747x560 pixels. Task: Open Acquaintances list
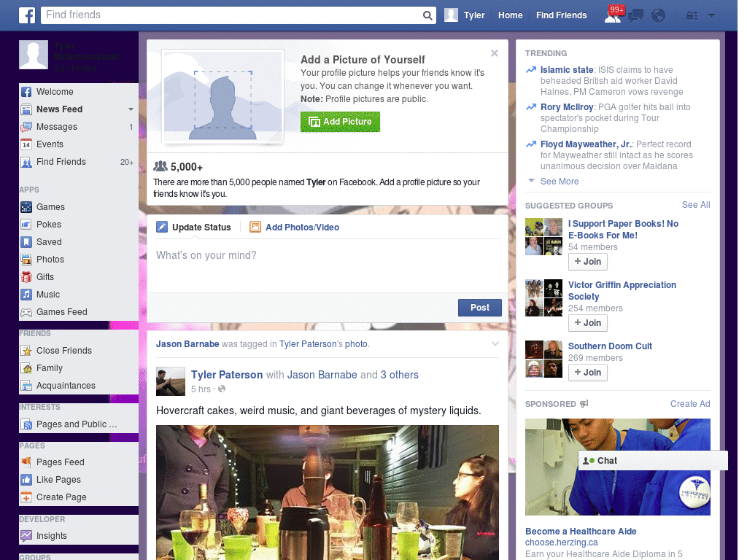(x=79, y=386)
